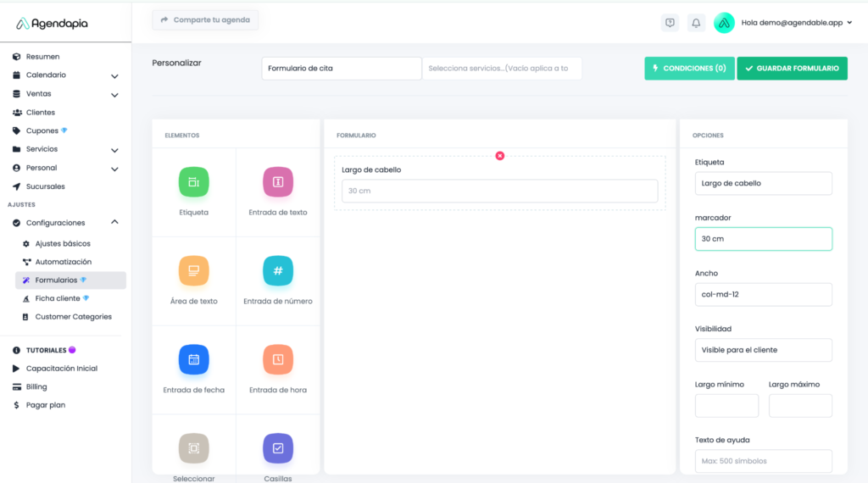Screen dimensions: 868x483
Task: Add the Casillas checkbox element
Action: click(x=278, y=448)
